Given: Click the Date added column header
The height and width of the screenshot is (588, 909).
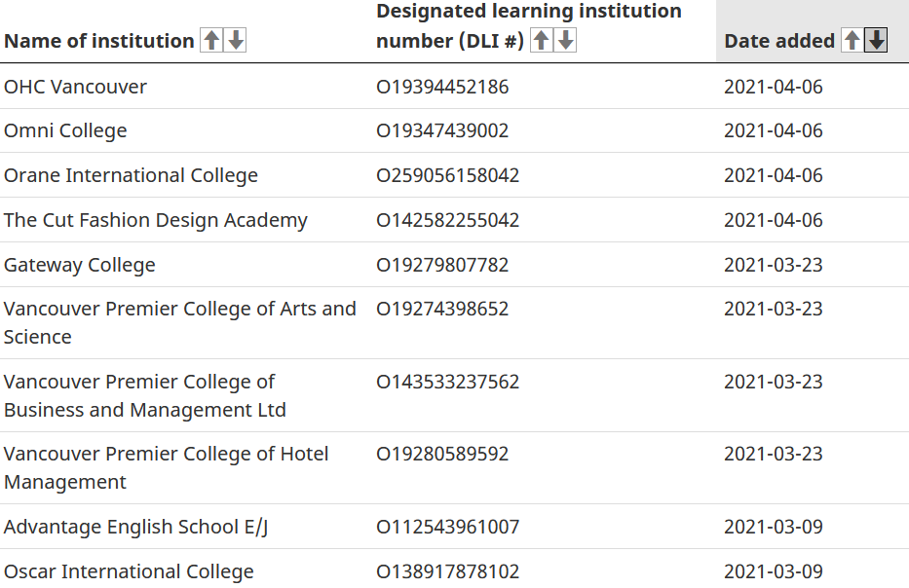Looking at the screenshot, I should click(779, 41).
